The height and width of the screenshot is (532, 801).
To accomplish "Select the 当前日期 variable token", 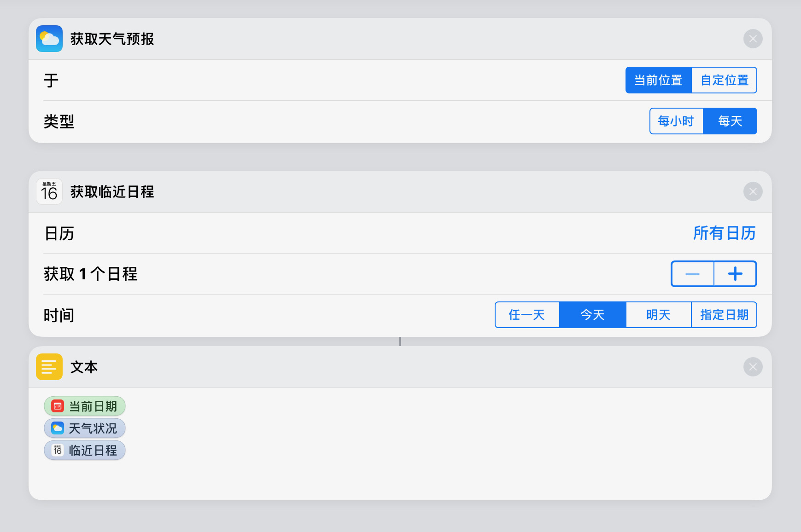I will [85, 406].
